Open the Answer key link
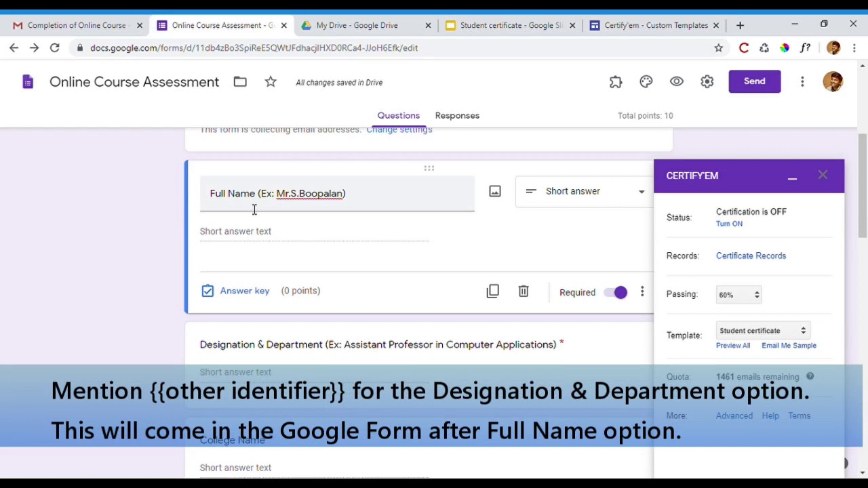Viewport: 868px width, 488px height. (235, 291)
